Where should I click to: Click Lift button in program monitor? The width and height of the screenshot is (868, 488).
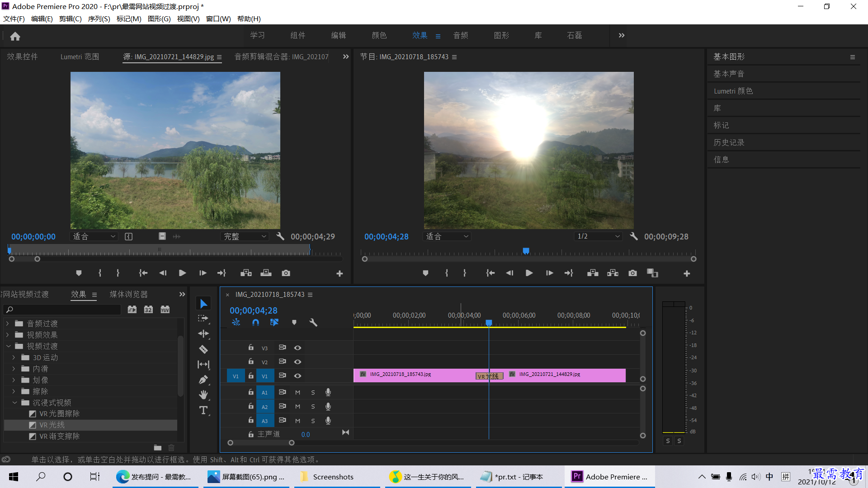click(593, 273)
